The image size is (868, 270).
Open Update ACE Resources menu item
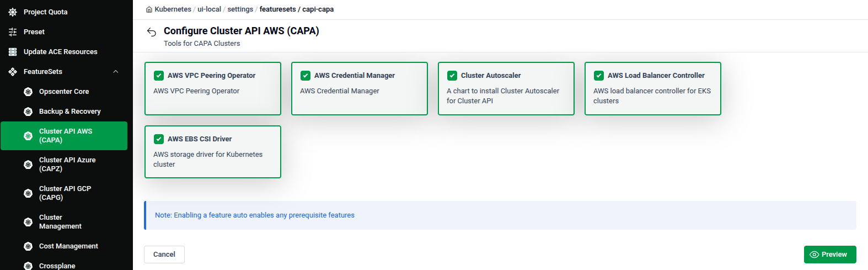(x=64, y=51)
